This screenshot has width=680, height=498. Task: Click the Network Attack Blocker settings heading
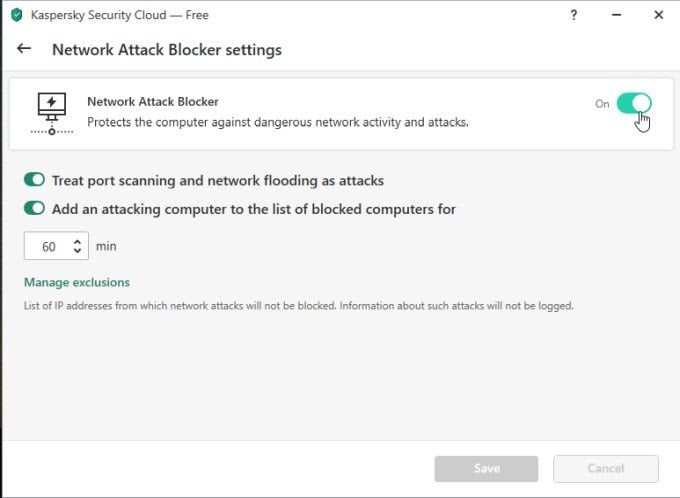click(x=167, y=49)
